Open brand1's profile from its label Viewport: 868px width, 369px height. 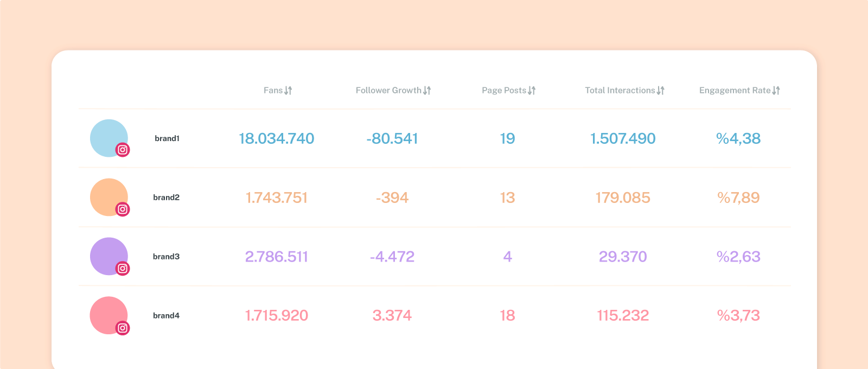click(166, 138)
